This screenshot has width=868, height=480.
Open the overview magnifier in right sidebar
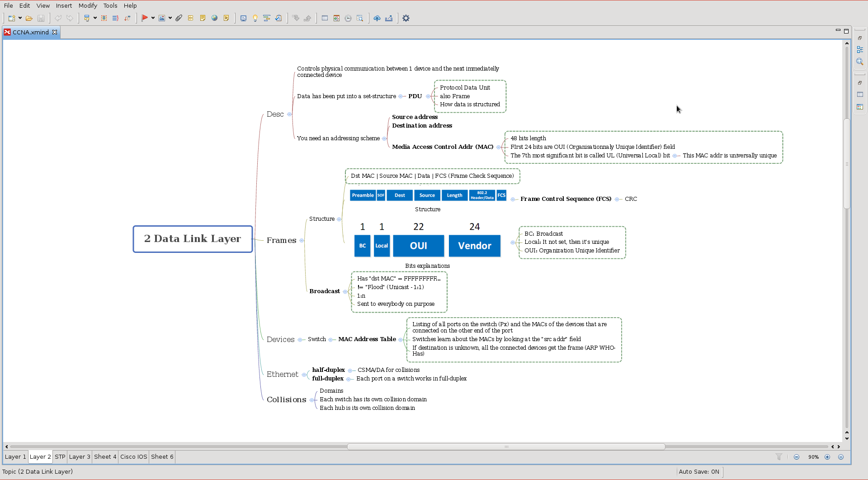(x=860, y=62)
